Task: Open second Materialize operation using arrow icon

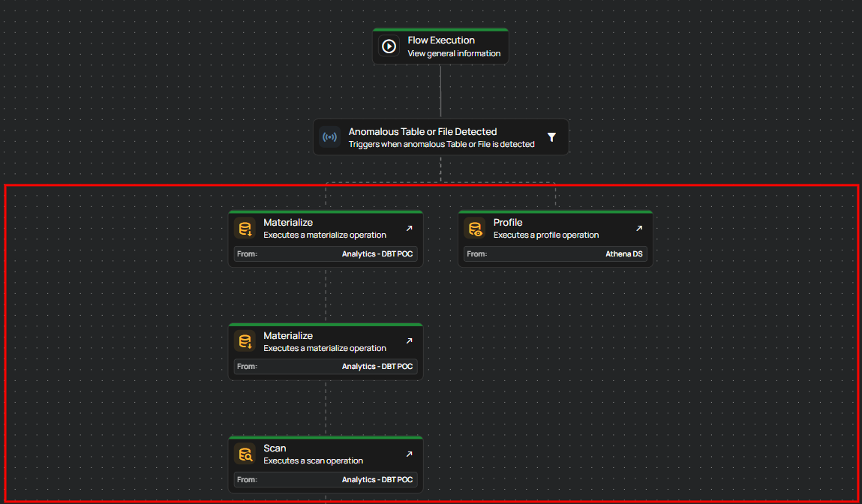Action: pos(409,340)
